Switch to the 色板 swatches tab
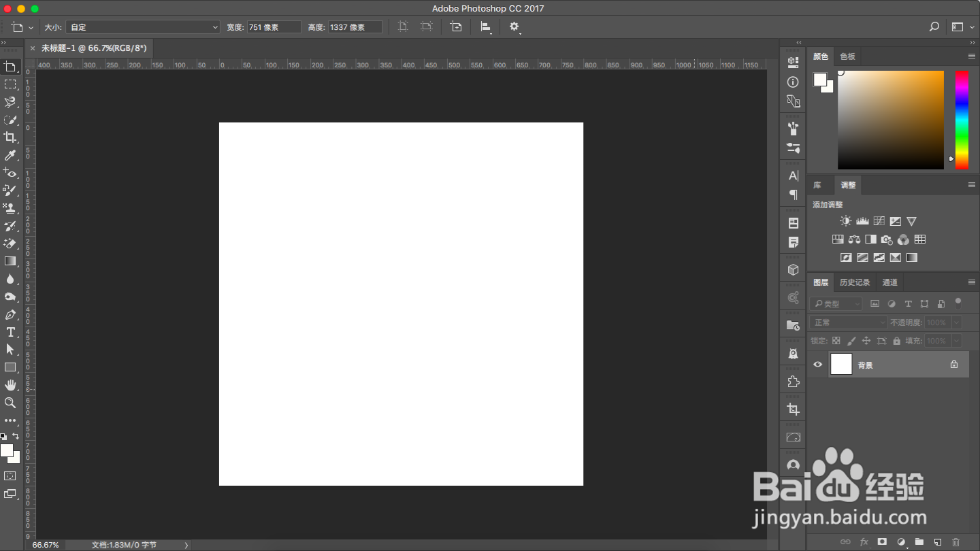 click(847, 56)
